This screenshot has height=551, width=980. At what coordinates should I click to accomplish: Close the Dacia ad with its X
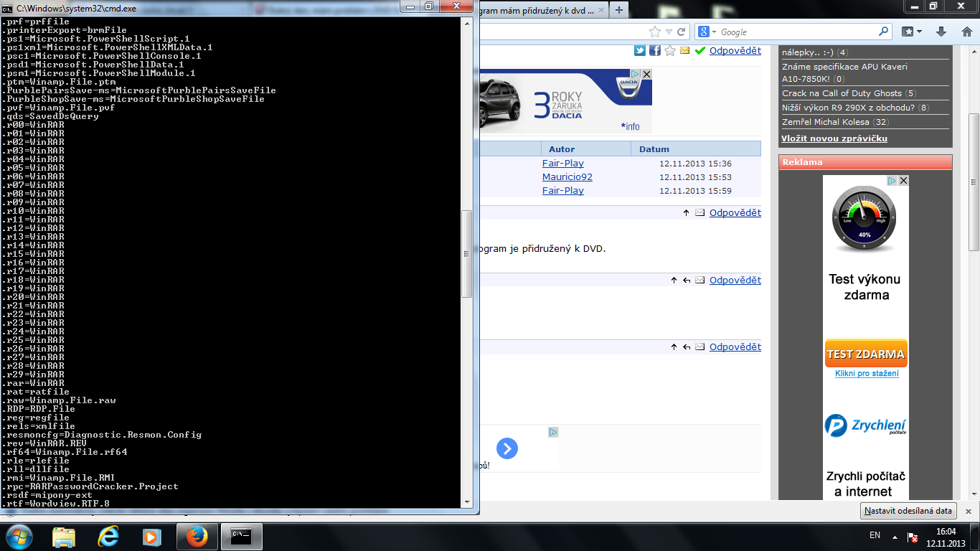tap(646, 74)
